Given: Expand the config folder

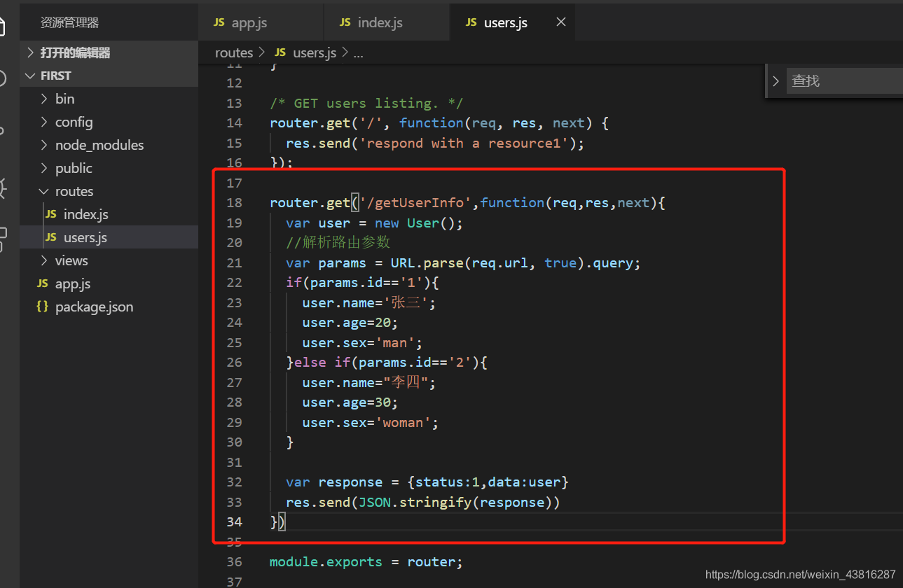Looking at the screenshot, I should (x=109, y=122).
